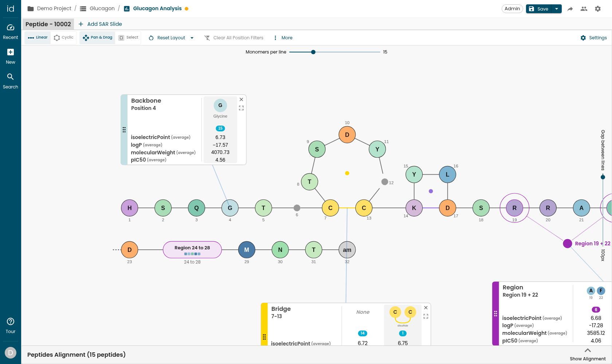Viewport: 612px width, 364px height.
Task: Open Search from the sidebar
Action: [11, 77]
